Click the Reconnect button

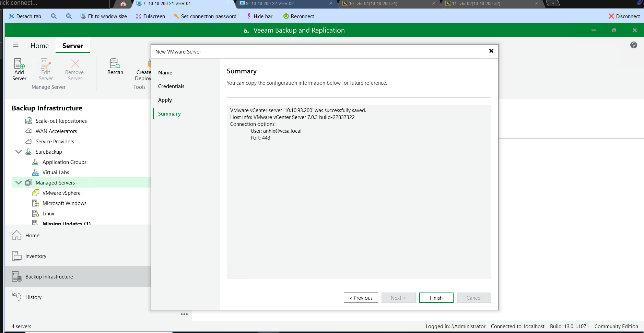click(298, 16)
